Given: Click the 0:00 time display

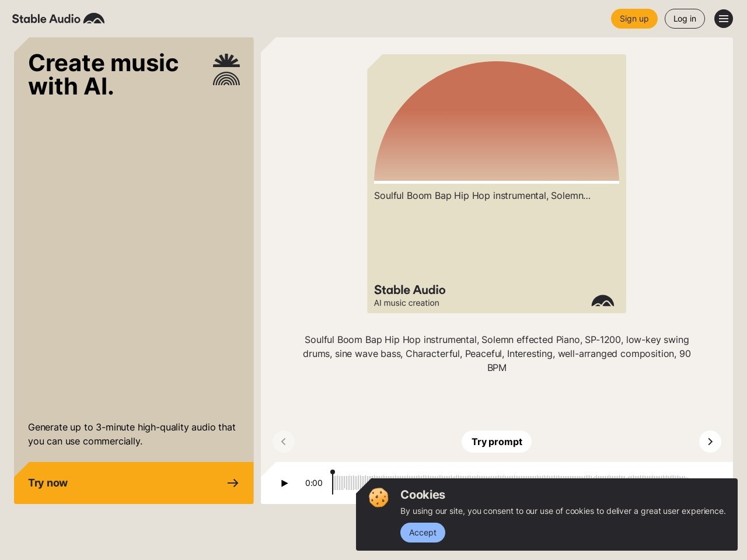Looking at the screenshot, I should (314, 483).
